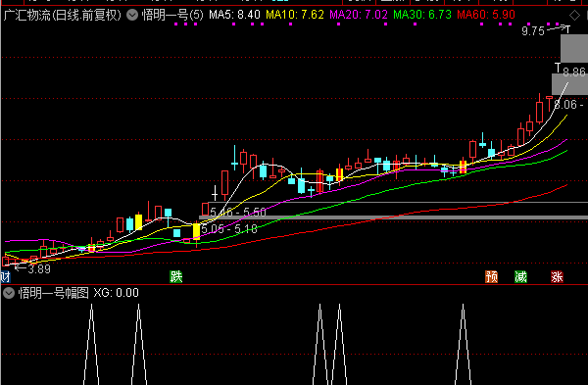Image resolution: width=588 pixels, height=385 pixels.
Task: Click the 9.75 high price label
Action: pos(533,31)
